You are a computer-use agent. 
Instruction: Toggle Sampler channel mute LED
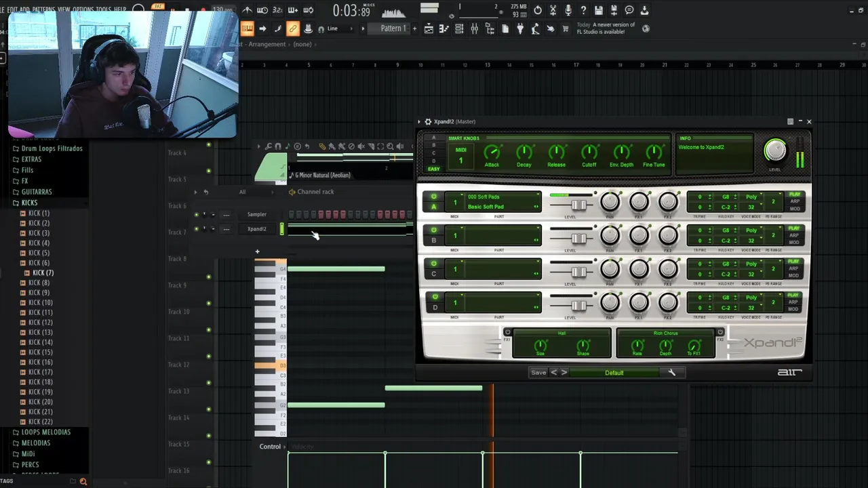[x=197, y=215]
